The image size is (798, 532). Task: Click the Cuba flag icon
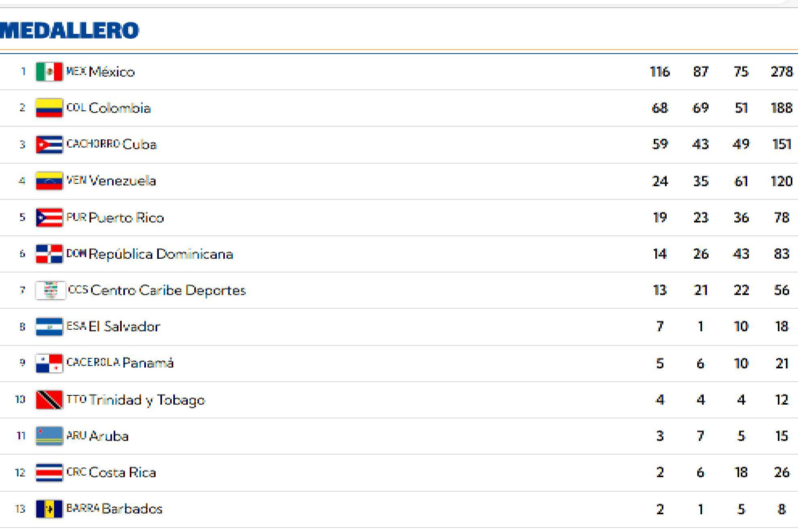point(49,144)
